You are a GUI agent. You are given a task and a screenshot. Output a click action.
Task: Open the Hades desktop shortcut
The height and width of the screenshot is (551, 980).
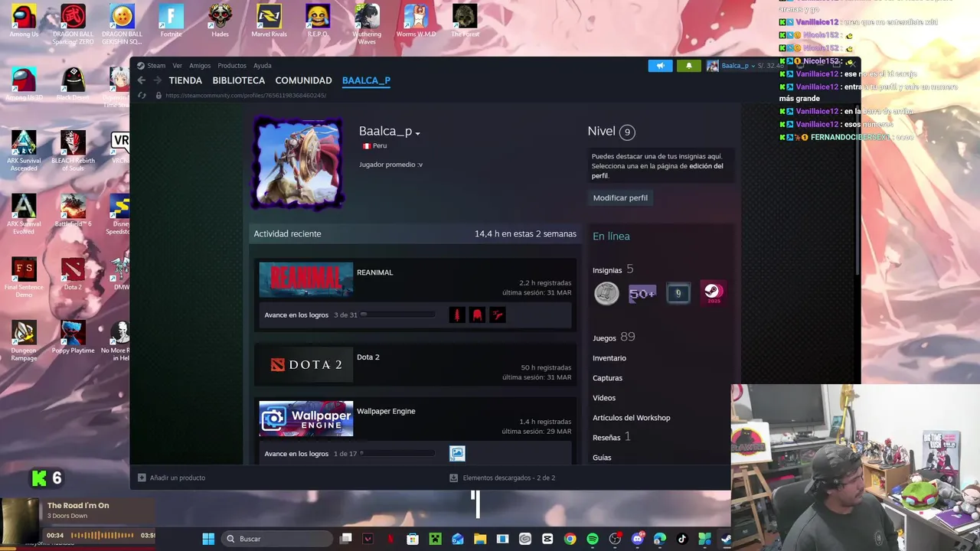220,21
